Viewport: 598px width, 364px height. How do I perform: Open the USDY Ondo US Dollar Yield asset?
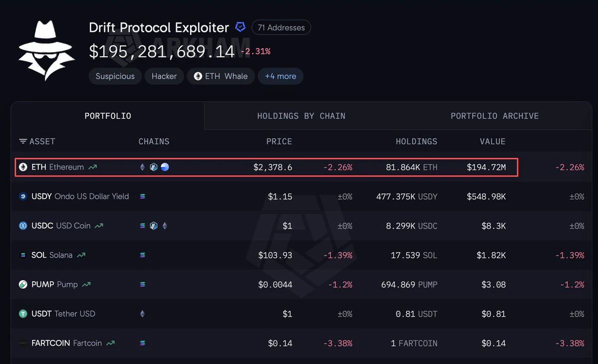pyautogui.click(x=80, y=196)
